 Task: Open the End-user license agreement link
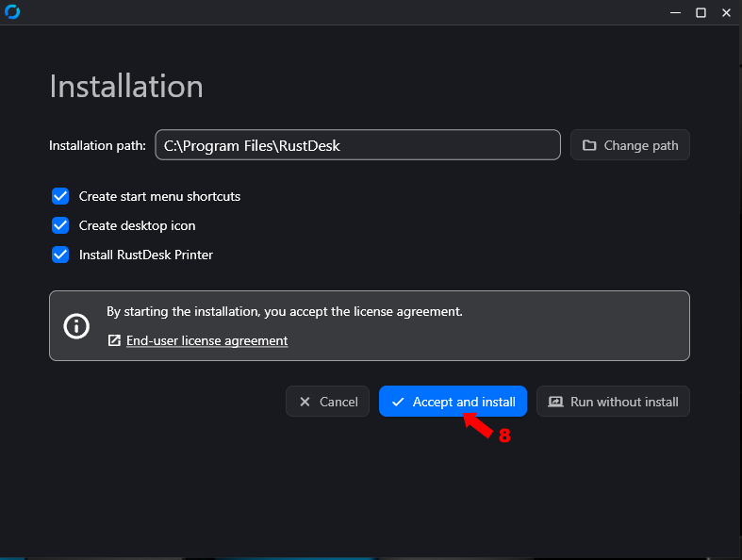pos(206,340)
